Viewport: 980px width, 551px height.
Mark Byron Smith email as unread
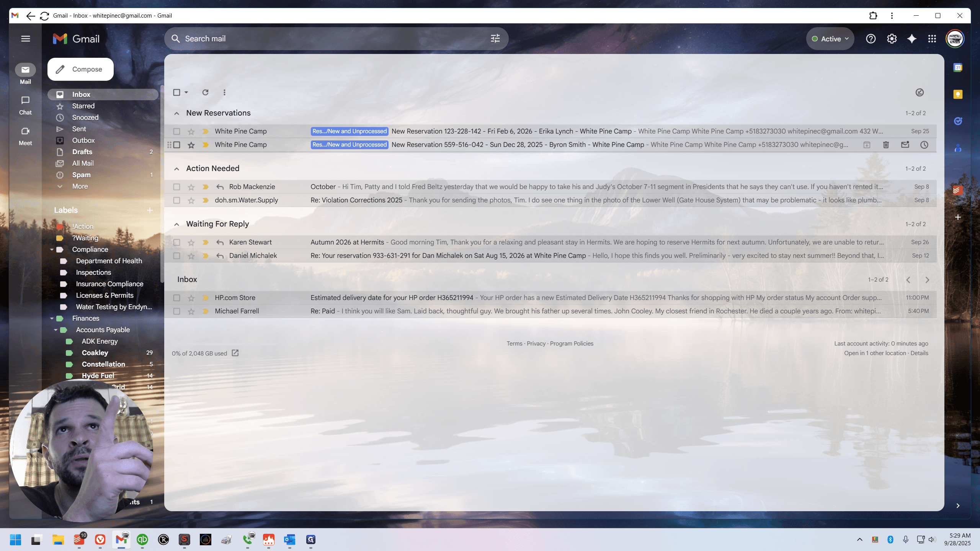pos(905,145)
